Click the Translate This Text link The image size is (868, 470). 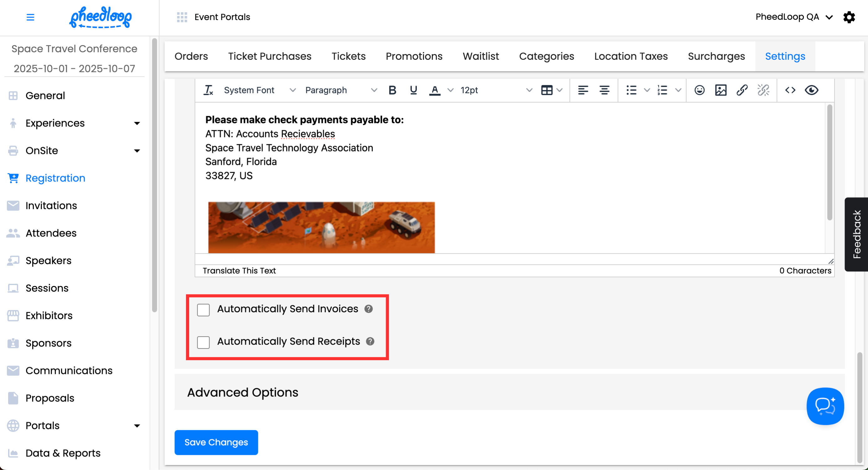point(239,271)
